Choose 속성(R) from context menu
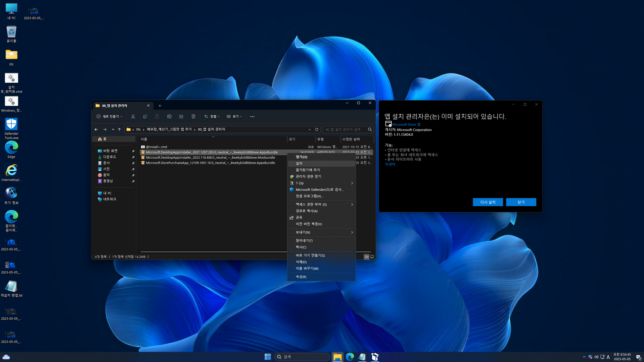Screen dimensions: 644x362 [322, 277]
